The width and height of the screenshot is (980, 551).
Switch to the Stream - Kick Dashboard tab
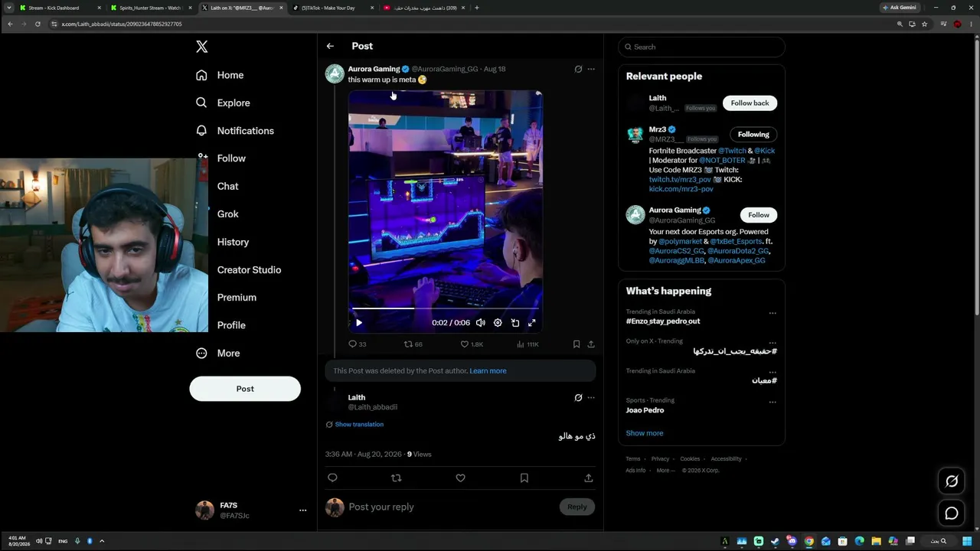pyautogui.click(x=59, y=8)
